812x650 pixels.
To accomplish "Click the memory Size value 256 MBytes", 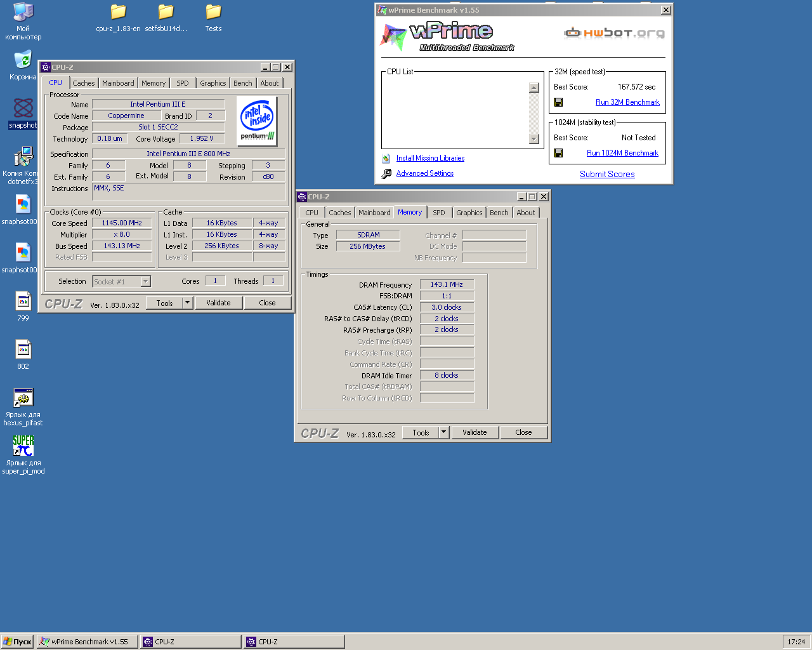I will (367, 246).
